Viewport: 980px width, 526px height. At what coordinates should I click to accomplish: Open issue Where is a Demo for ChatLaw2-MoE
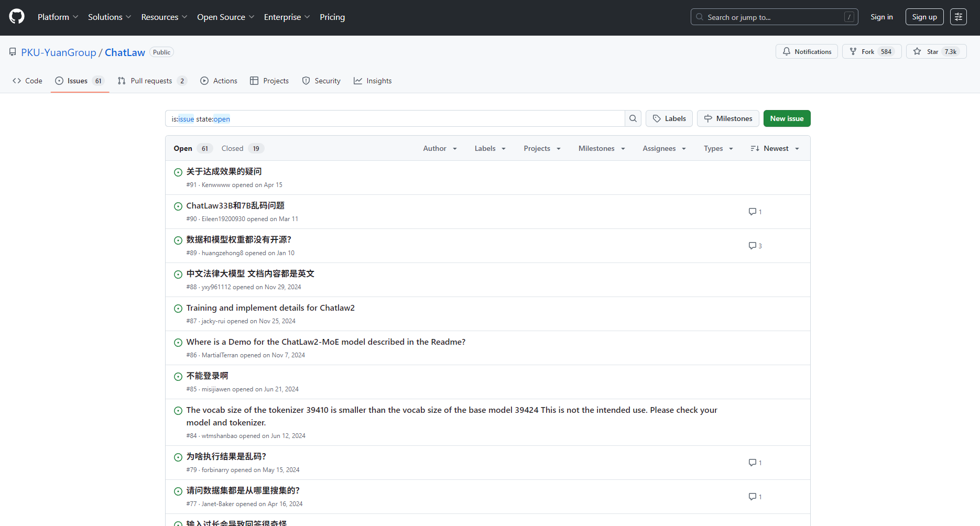326,342
